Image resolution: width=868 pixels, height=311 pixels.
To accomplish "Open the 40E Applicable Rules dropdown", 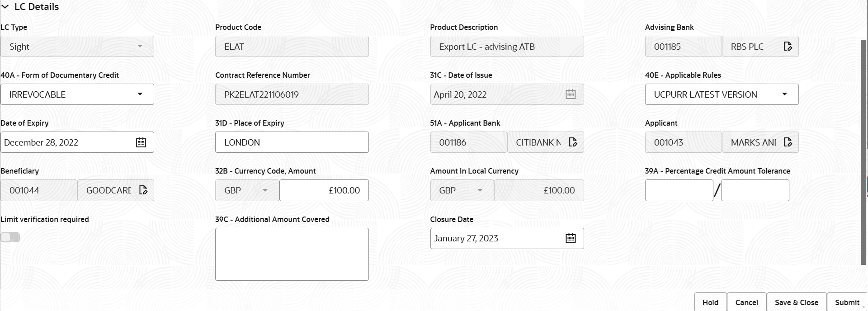I will 785,94.
